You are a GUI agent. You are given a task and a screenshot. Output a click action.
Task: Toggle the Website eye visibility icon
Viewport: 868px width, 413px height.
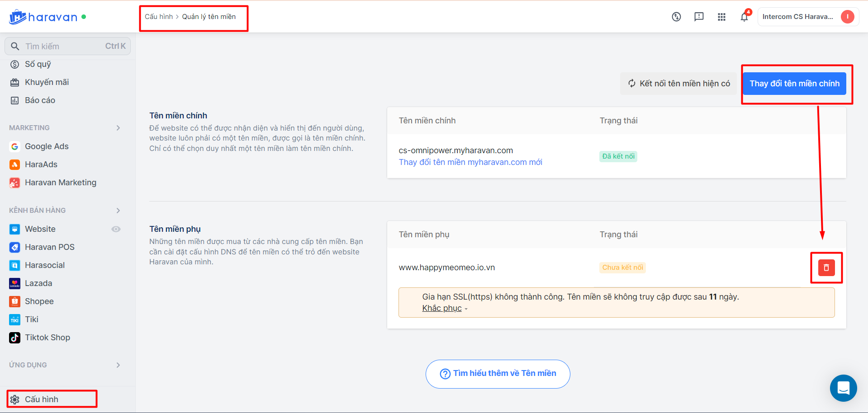116,229
